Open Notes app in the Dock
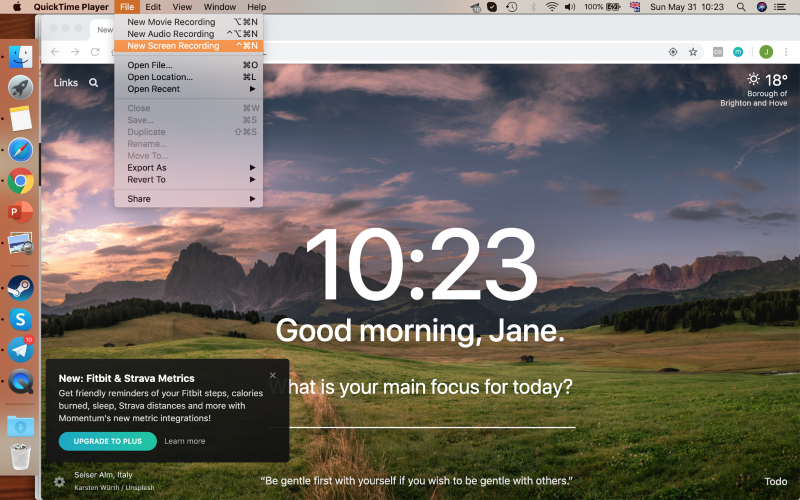Viewport: 800px width, 500px height. coord(20,118)
